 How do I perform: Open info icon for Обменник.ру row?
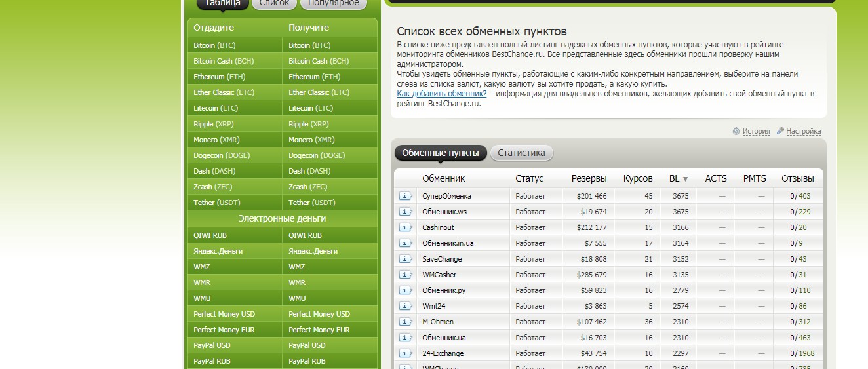click(406, 290)
